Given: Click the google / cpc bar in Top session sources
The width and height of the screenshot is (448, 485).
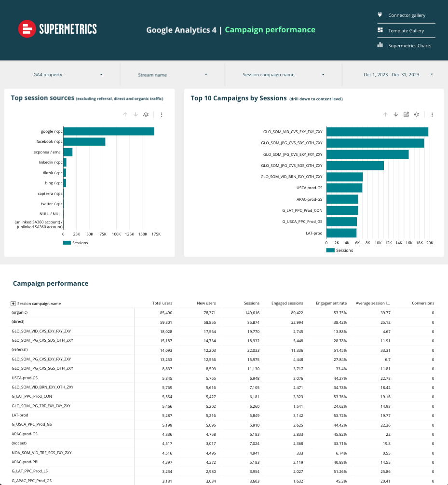Looking at the screenshot, I should point(108,131).
